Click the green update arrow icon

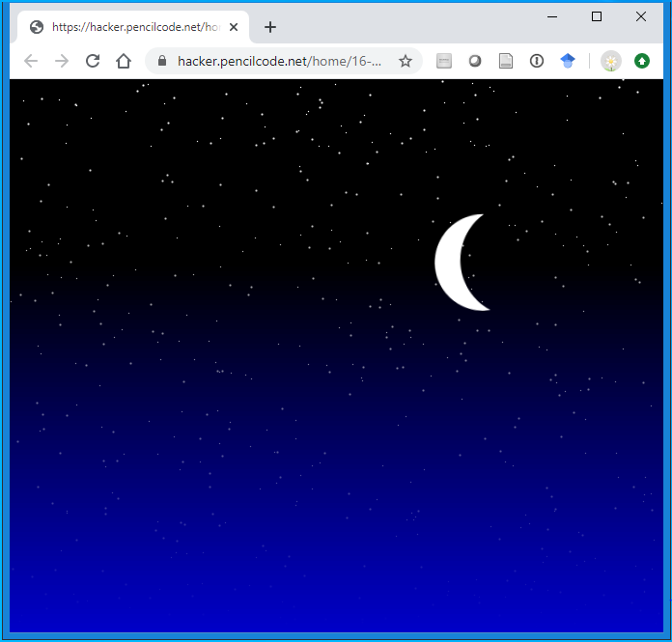(642, 61)
